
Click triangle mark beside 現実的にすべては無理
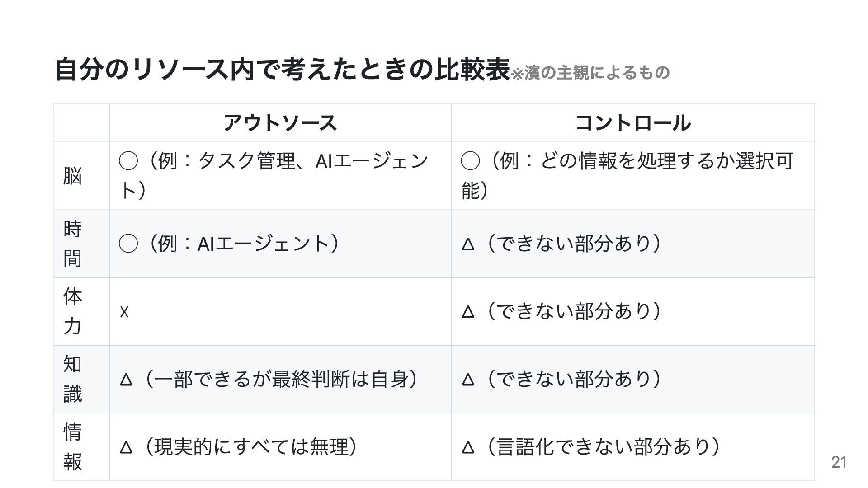click(x=126, y=447)
